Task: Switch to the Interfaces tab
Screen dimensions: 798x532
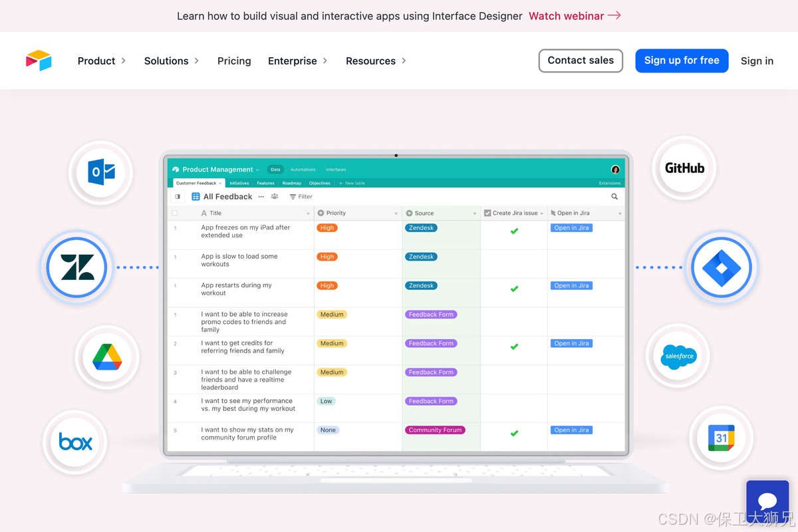Action: coord(336,170)
